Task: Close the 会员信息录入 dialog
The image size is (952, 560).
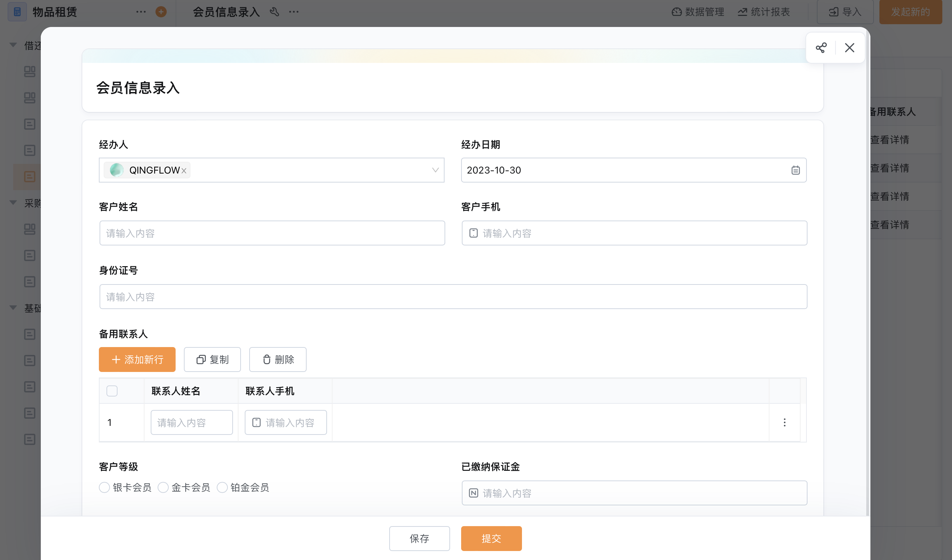Action: click(x=850, y=48)
